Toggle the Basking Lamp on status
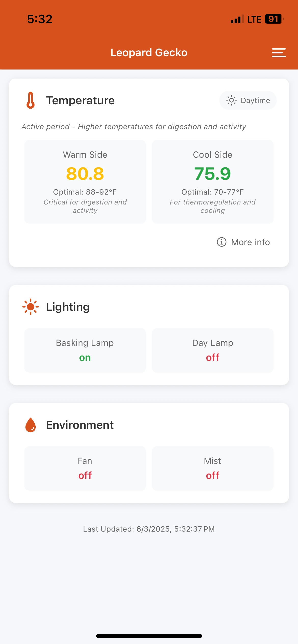298x644 pixels. pos(85,358)
